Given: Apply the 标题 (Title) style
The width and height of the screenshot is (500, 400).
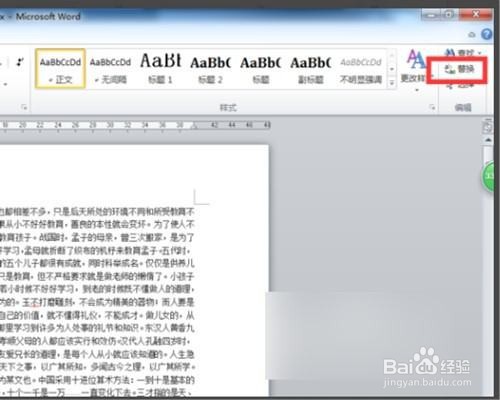Looking at the screenshot, I should coord(260,69).
